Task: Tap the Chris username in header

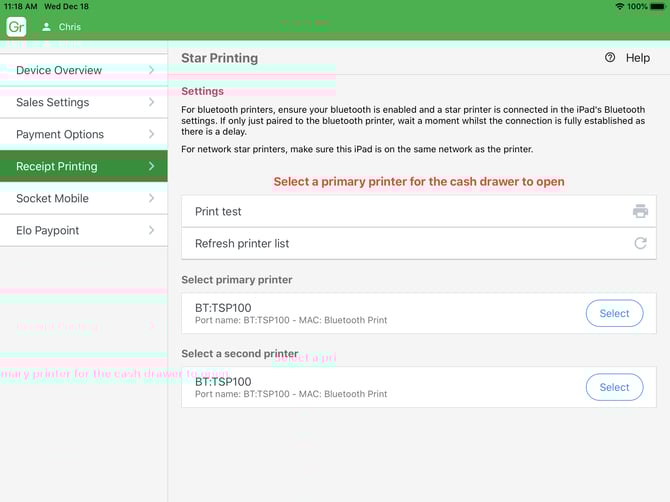Action: (x=70, y=27)
